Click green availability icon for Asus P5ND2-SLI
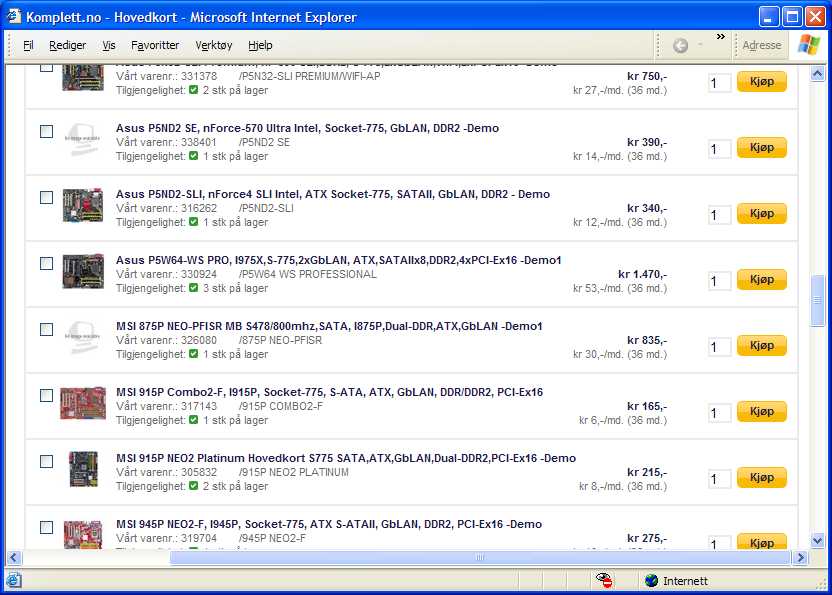This screenshot has width=832, height=595. (194, 222)
